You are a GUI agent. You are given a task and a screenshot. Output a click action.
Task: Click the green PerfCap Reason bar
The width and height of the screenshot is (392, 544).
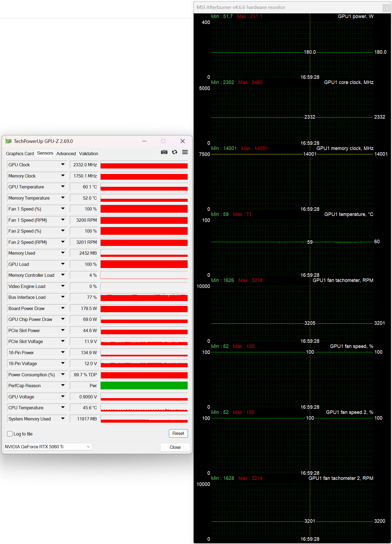click(144, 386)
